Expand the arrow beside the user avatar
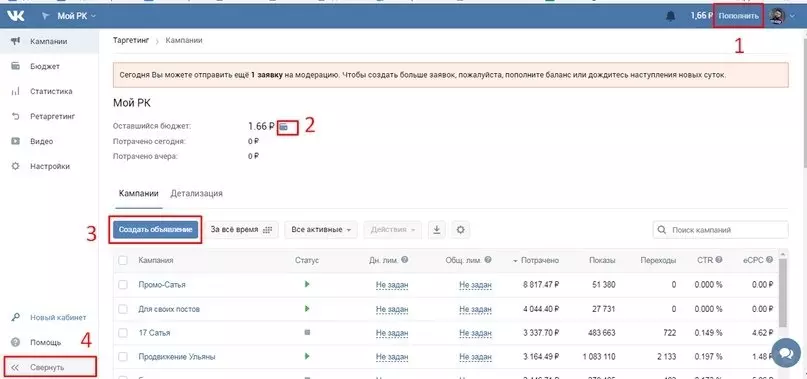This screenshot has height=379, width=807. coord(792,16)
